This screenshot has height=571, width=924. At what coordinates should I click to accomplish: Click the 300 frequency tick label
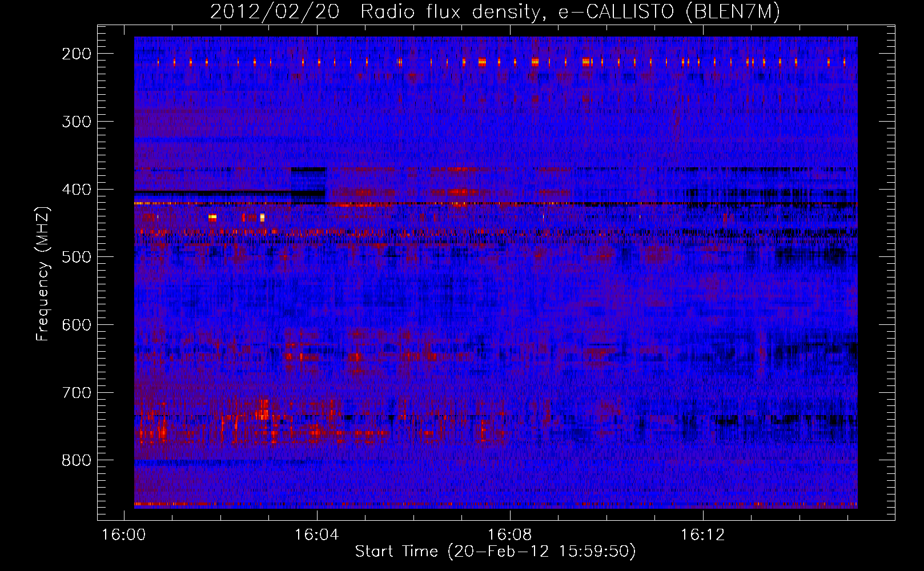pyautogui.click(x=76, y=122)
